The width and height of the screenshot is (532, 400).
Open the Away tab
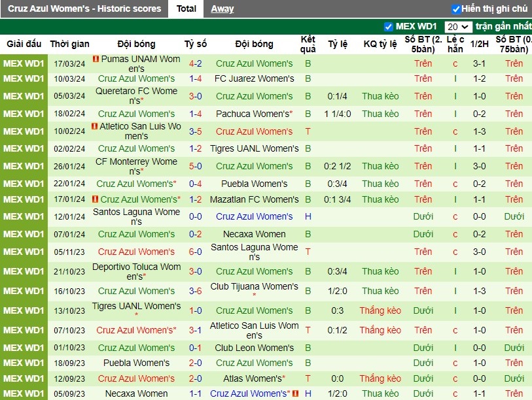[x=222, y=8]
